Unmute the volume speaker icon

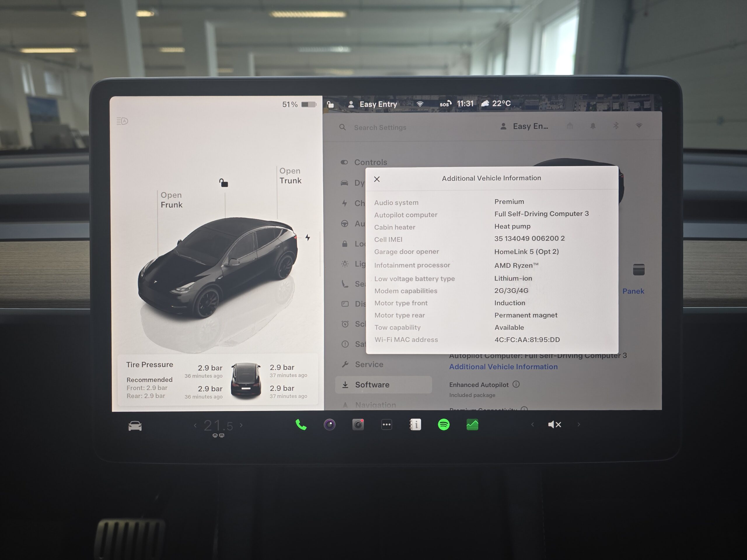click(554, 425)
